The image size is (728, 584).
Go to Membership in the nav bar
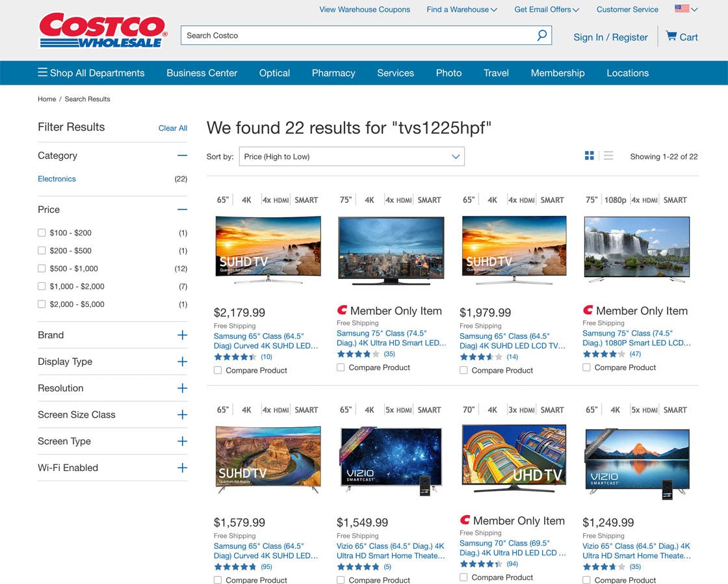pyautogui.click(x=558, y=73)
